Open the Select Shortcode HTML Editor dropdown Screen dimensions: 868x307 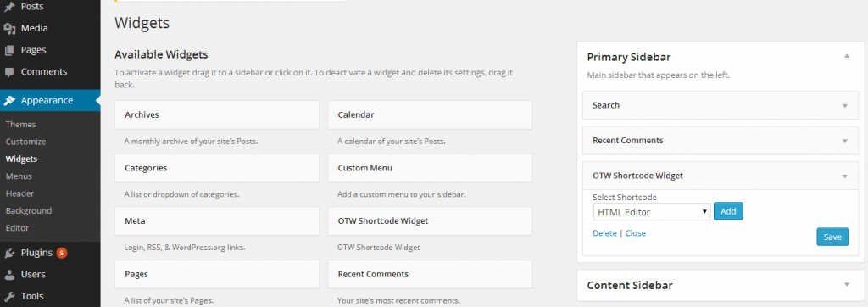(652, 212)
